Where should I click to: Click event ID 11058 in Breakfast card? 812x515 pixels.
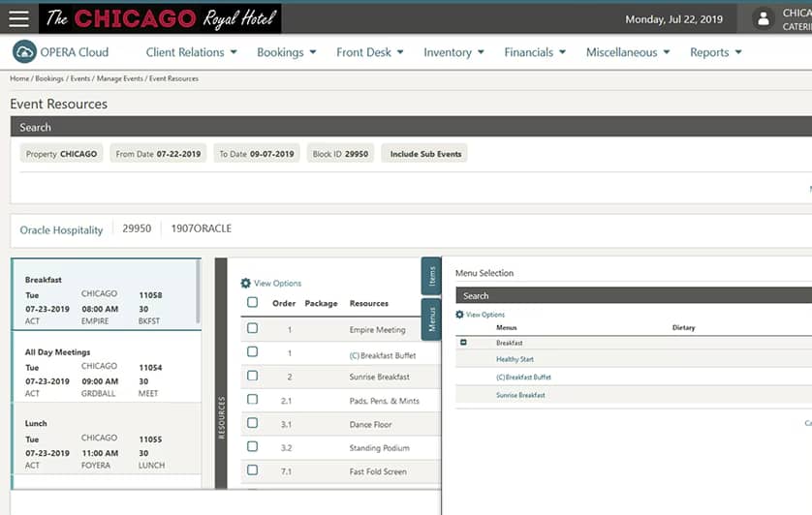(150, 295)
